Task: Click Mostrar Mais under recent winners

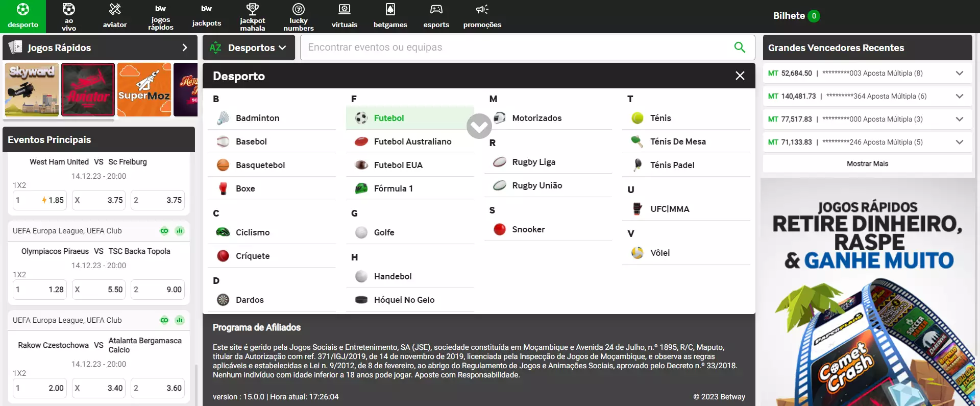Action: coord(867,163)
